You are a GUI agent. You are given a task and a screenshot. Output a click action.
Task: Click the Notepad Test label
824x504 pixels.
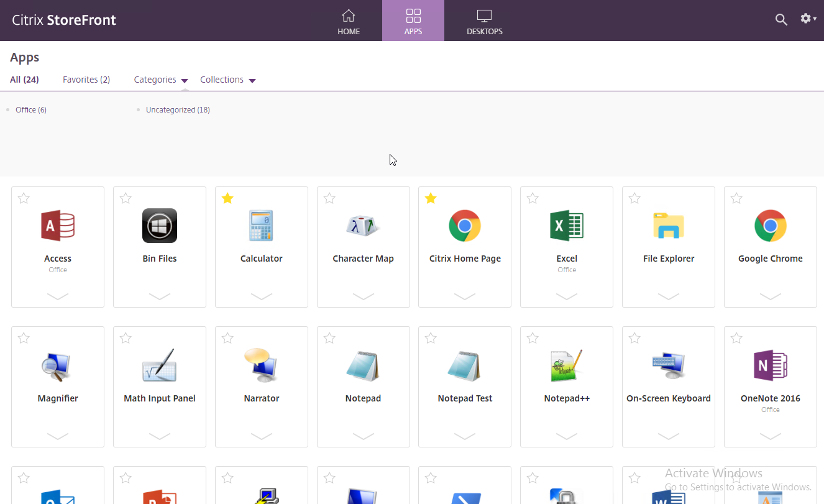[x=465, y=398]
